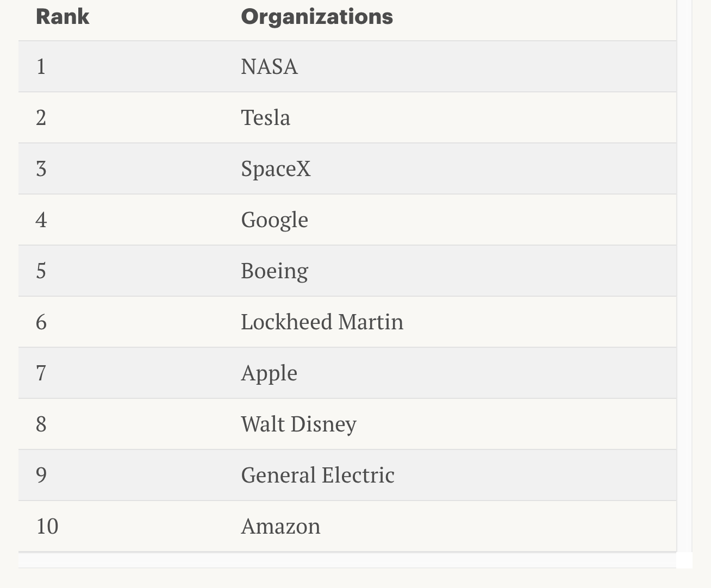
Task: Click rank number 3 beside SpaceX
Action: coord(41,169)
